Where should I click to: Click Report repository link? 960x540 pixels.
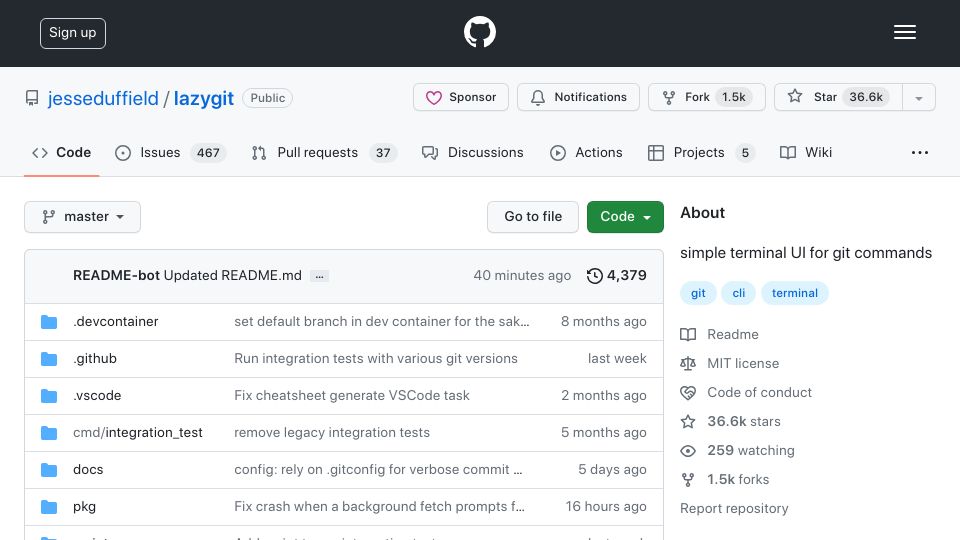point(734,509)
